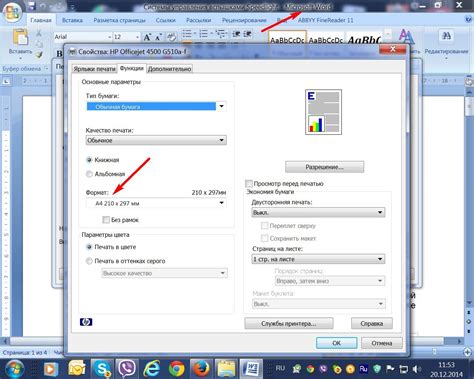Open the Страниц на листе dropdown
The height and width of the screenshot is (379, 474).
click(318, 259)
